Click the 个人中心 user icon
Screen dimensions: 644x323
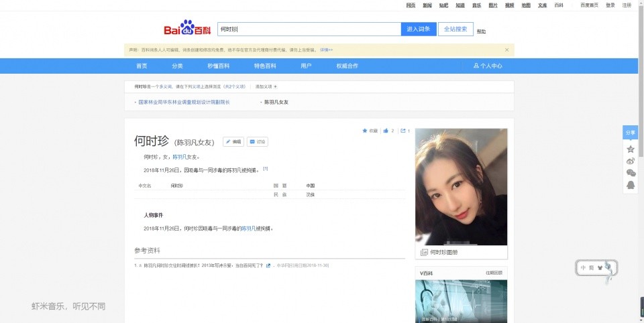tap(476, 66)
